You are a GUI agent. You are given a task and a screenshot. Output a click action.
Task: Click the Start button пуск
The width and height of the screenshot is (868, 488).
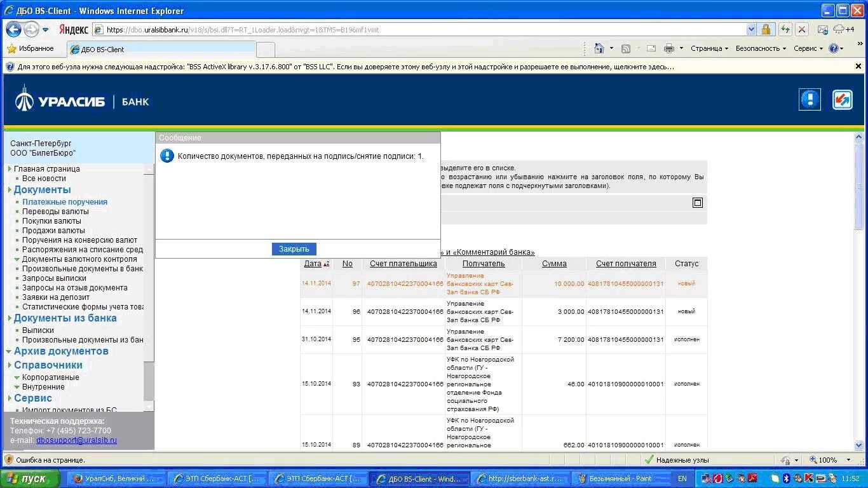[30, 478]
